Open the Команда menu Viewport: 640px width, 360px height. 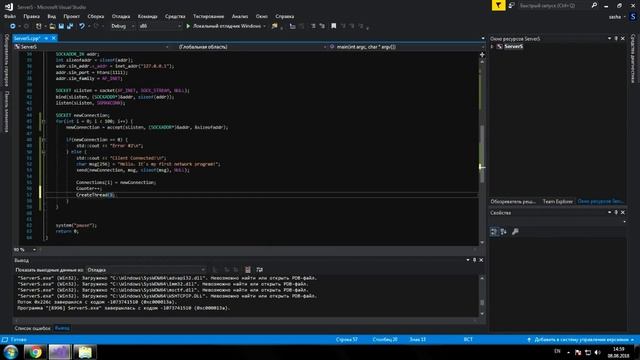147,16
